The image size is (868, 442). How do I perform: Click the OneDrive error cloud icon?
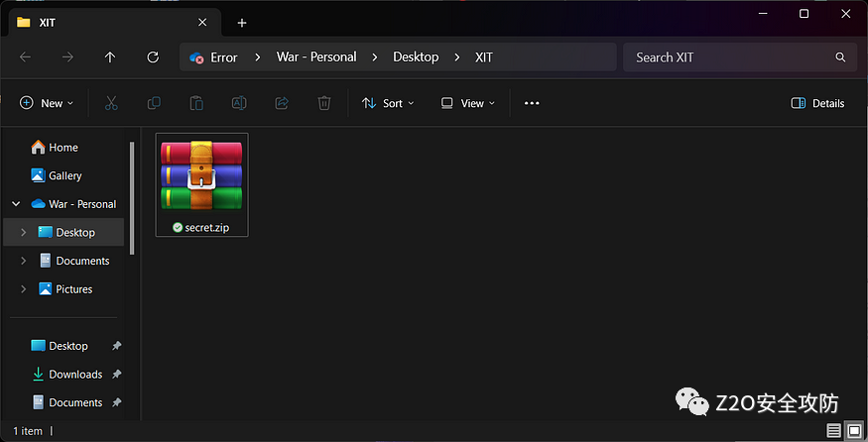click(x=196, y=57)
